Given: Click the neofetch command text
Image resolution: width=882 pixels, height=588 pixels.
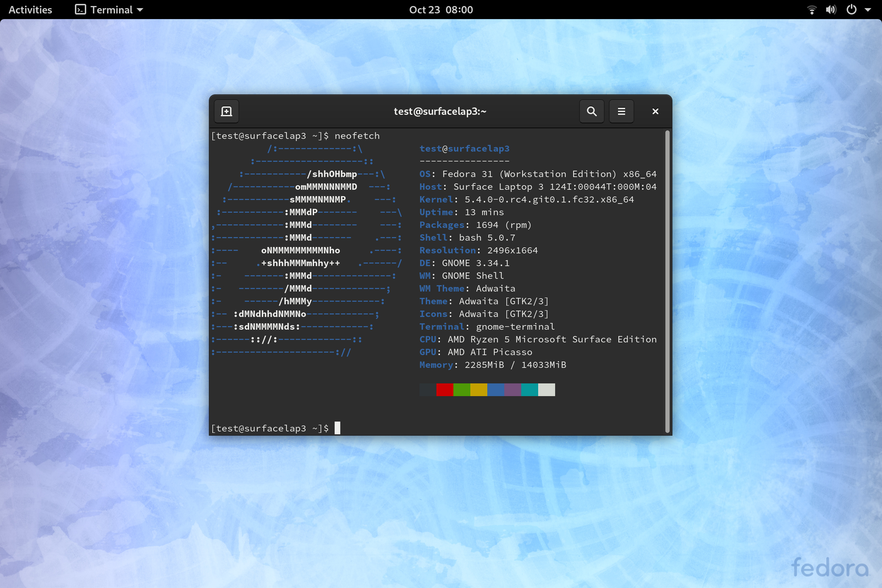Looking at the screenshot, I should pos(357,136).
